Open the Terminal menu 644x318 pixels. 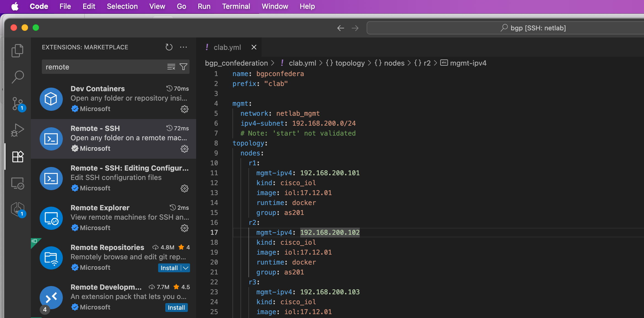pyautogui.click(x=236, y=6)
